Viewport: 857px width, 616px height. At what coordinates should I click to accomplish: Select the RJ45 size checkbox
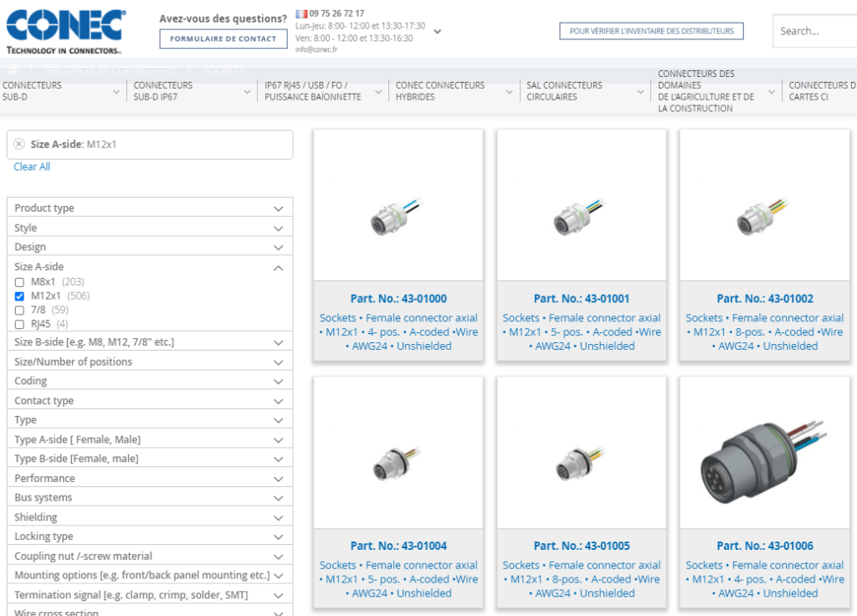click(x=19, y=324)
